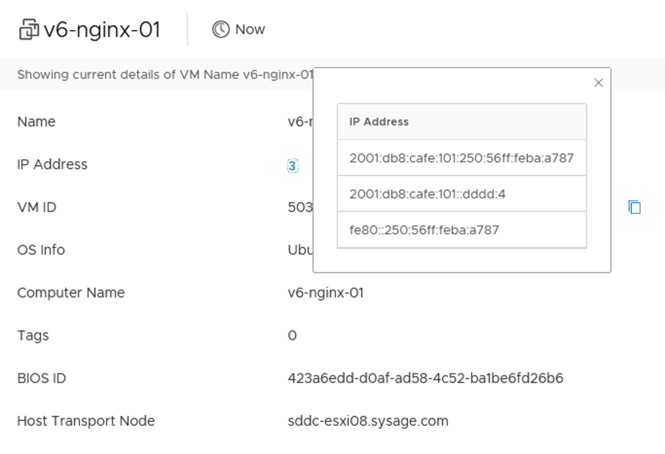Click the IP Address count link 3

(292, 166)
